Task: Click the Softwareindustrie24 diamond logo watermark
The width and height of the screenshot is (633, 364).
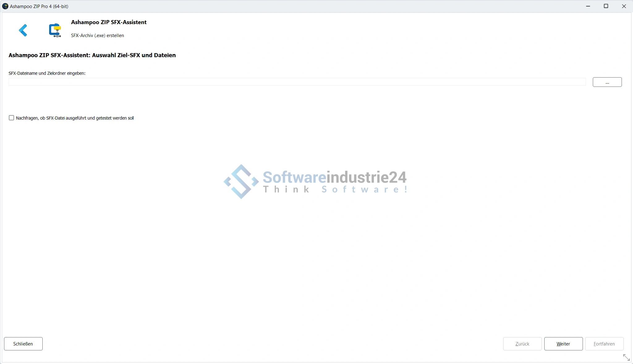Action: [241, 182]
